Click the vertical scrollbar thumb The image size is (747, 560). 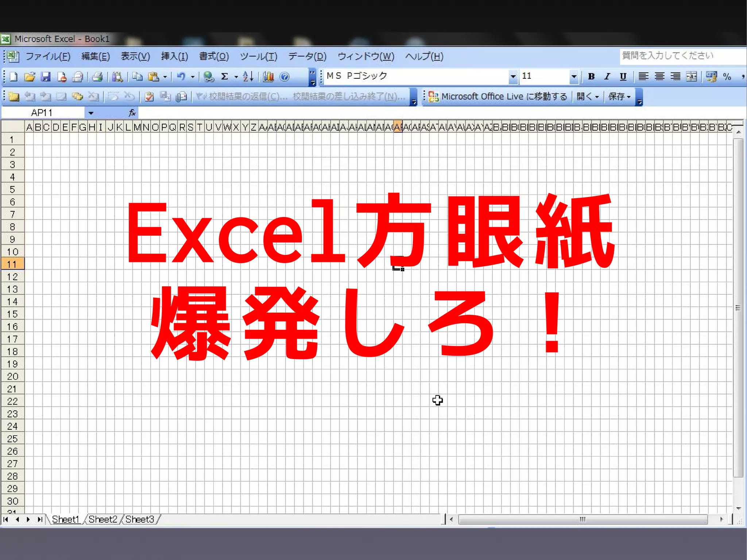(x=738, y=308)
